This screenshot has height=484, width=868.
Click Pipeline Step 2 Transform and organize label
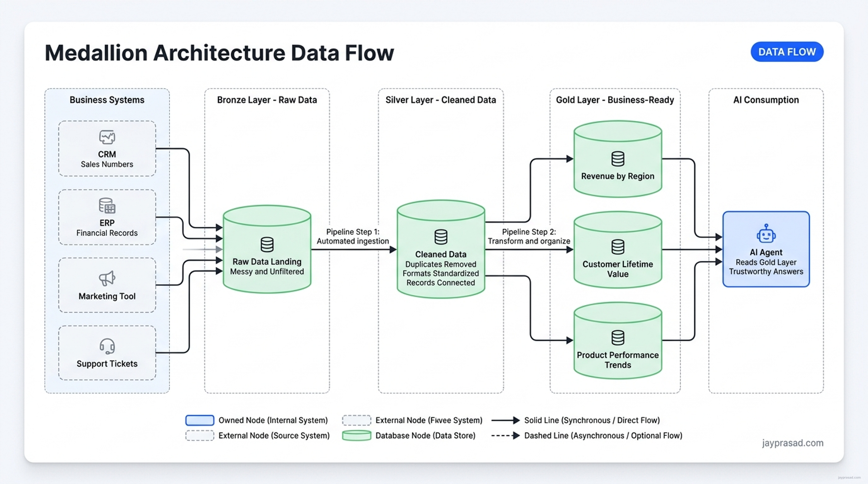pyautogui.click(x=529, y=236)
